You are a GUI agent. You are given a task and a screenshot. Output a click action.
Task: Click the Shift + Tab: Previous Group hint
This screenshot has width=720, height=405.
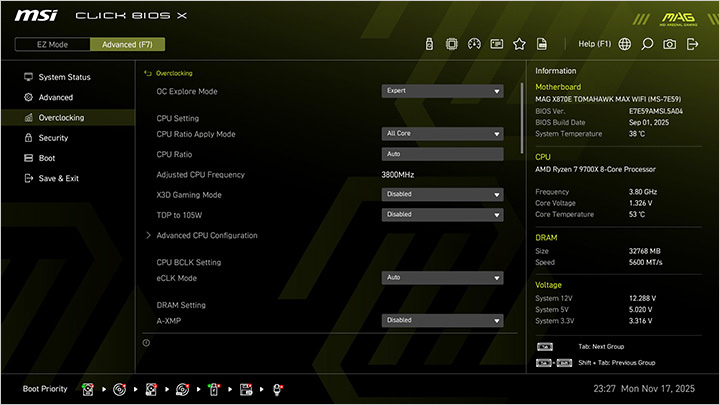(617, 363)
